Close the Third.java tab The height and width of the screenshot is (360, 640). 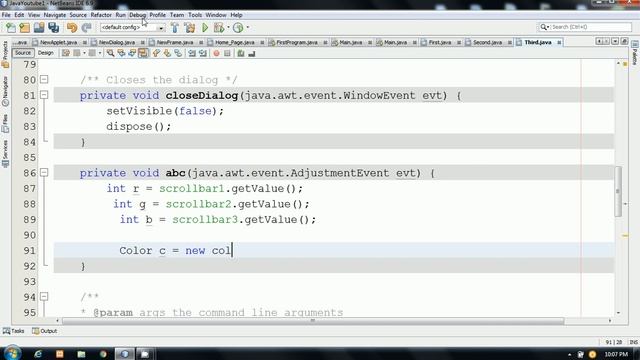click(x=559, y=42)
